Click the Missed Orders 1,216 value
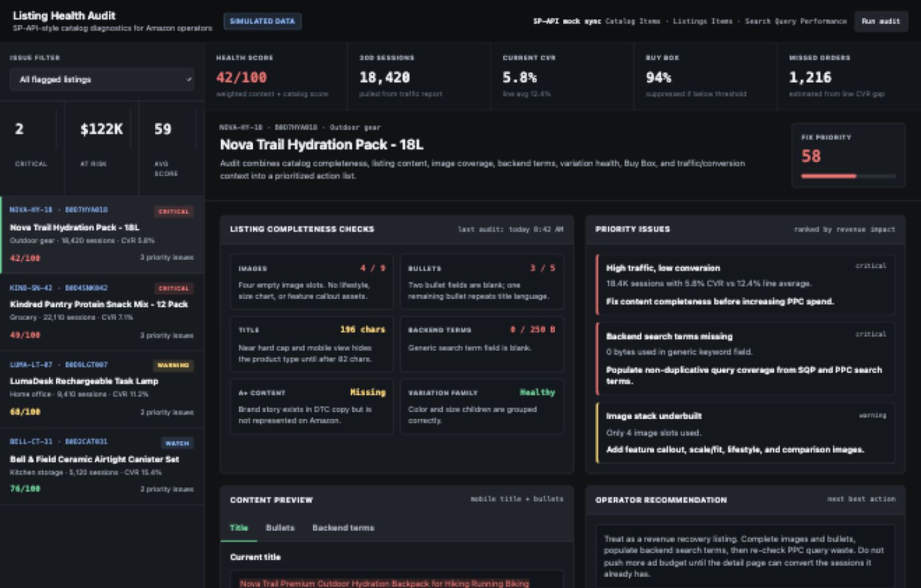Image resolution: width=921 pixels, height=588 pixels. coord(810,77)
